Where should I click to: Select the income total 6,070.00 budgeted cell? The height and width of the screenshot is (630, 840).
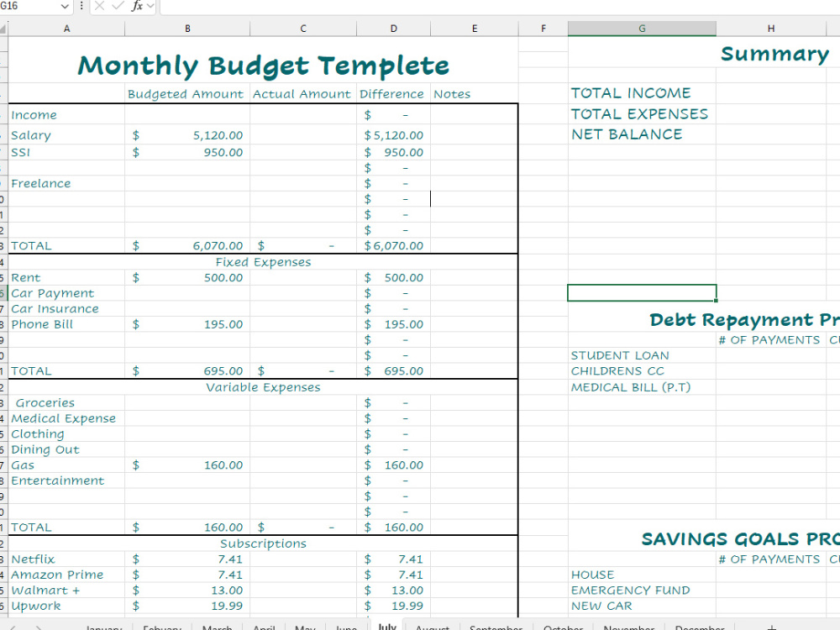tap(187, 245)
